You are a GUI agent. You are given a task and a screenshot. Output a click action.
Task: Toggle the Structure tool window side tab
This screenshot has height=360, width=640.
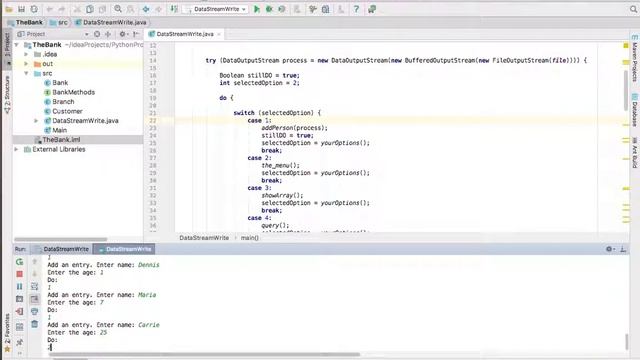click(x=7, y=95)
